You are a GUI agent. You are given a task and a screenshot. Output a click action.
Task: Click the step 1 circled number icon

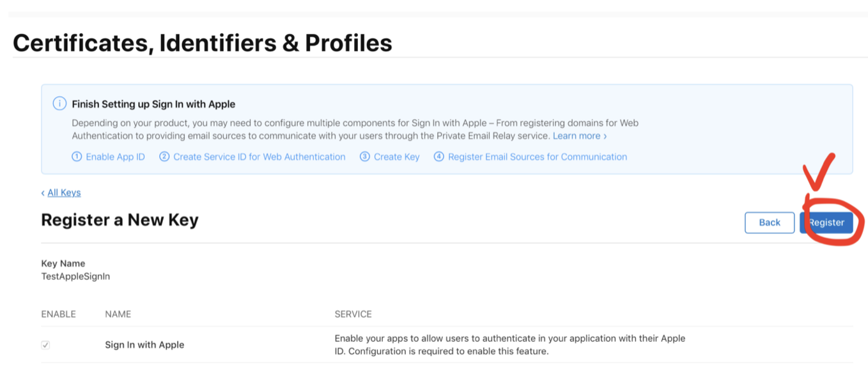(77, 157)
